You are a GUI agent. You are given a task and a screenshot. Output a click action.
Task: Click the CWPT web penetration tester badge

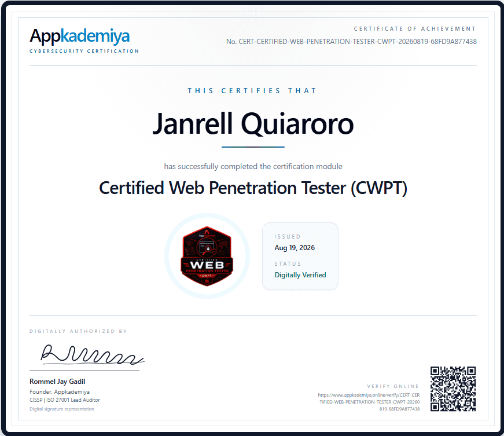[x=207, y=256]
